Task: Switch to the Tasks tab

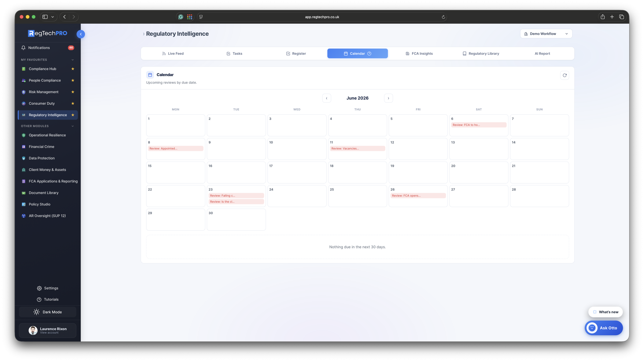Action: tap(234, 54)
